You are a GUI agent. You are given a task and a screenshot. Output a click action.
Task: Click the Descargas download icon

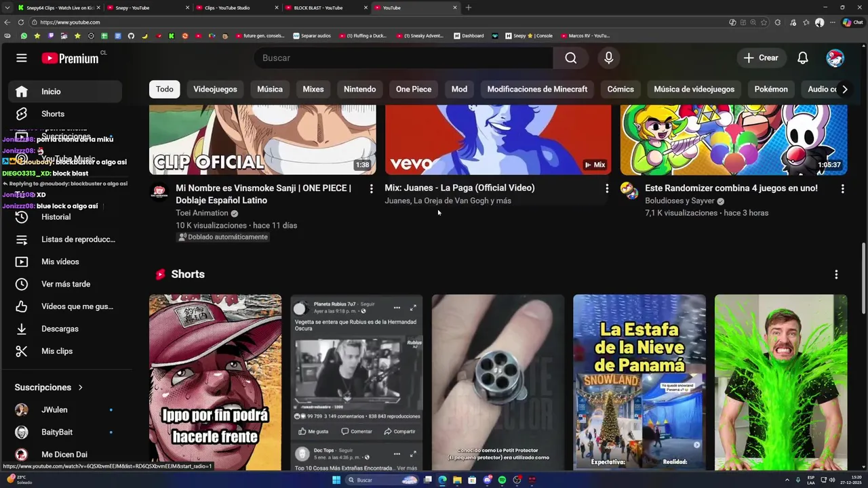click(x=22, y=329)
